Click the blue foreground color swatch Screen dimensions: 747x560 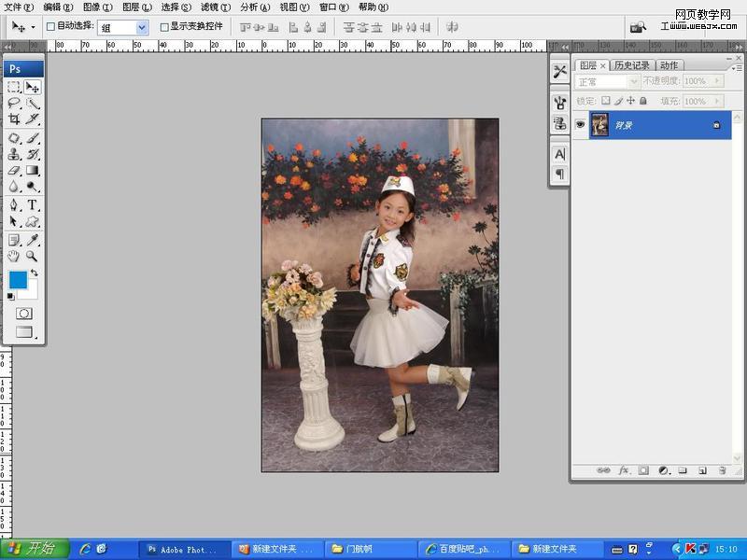tap(19, 280)
